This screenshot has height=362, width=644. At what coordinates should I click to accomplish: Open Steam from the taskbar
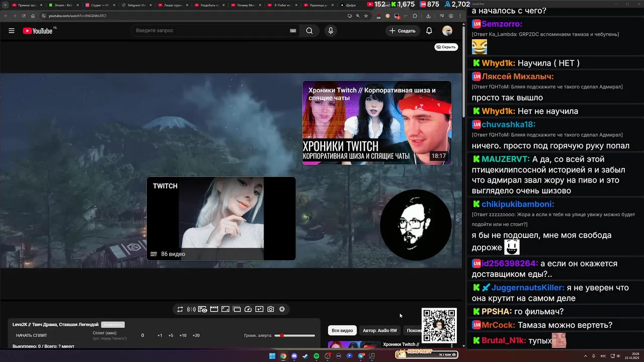coord(305,356)
